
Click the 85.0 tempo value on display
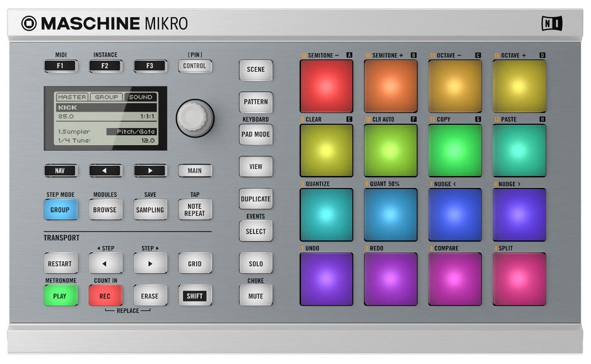(x=66, y=117)
